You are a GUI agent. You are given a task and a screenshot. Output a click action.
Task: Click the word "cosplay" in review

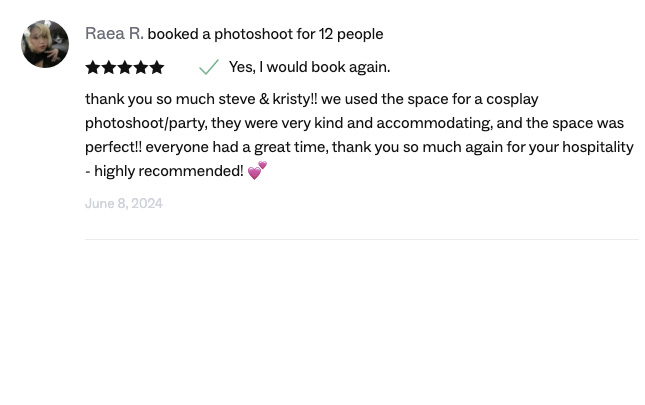[x=510, y=100]
